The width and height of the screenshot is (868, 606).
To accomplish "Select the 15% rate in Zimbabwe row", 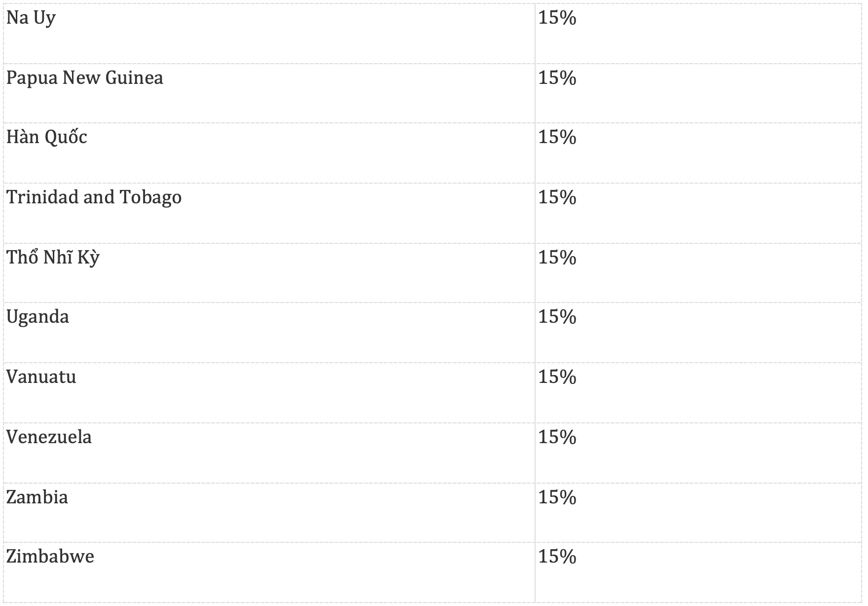I will click(557, 557).
